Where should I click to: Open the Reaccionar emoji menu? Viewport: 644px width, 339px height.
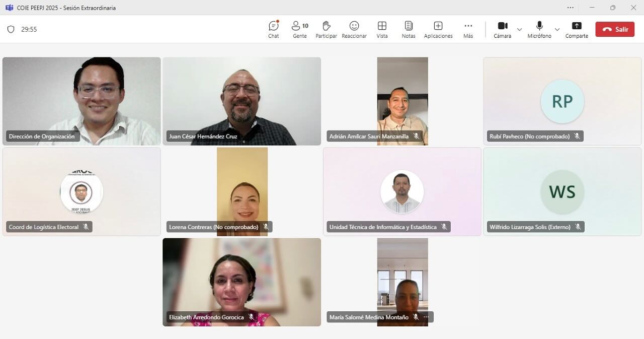tap(354, 29)
